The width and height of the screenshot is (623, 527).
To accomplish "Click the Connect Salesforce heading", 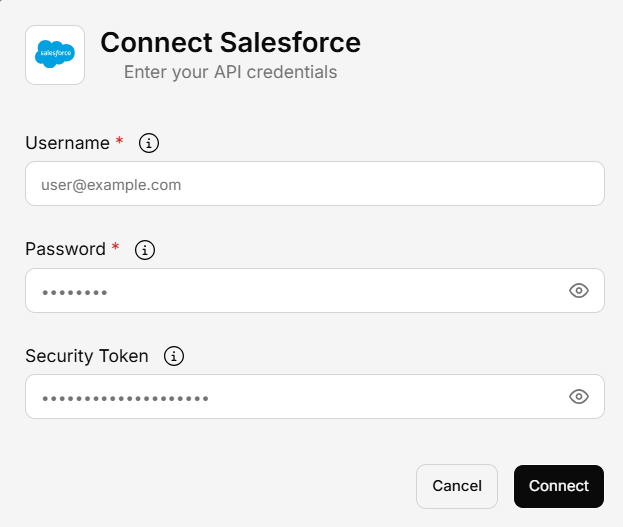I will (x=230, y=43).
